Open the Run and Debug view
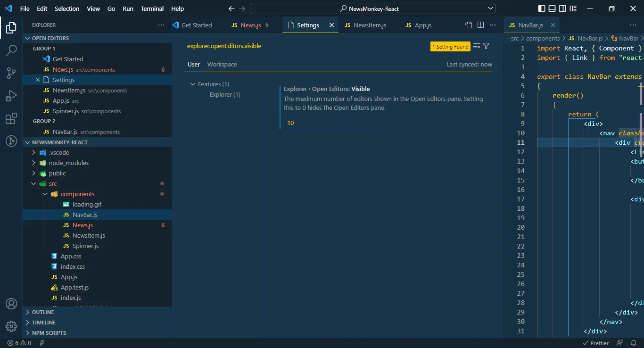 (11, 96)
